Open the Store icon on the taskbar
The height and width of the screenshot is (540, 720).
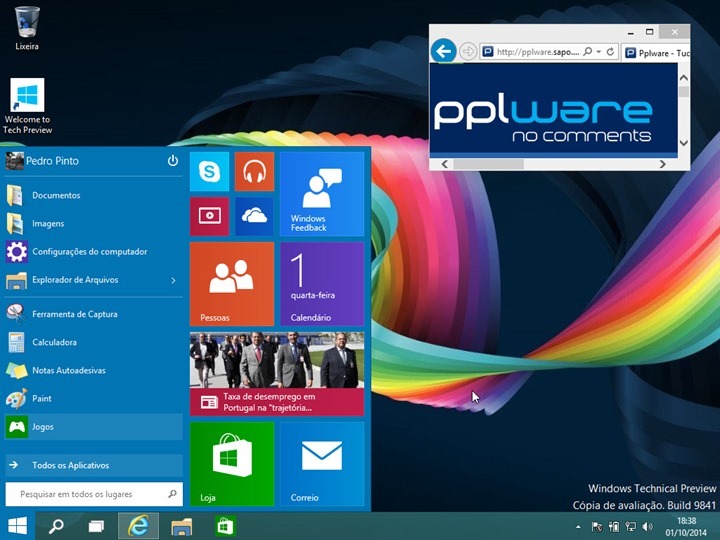225,526
